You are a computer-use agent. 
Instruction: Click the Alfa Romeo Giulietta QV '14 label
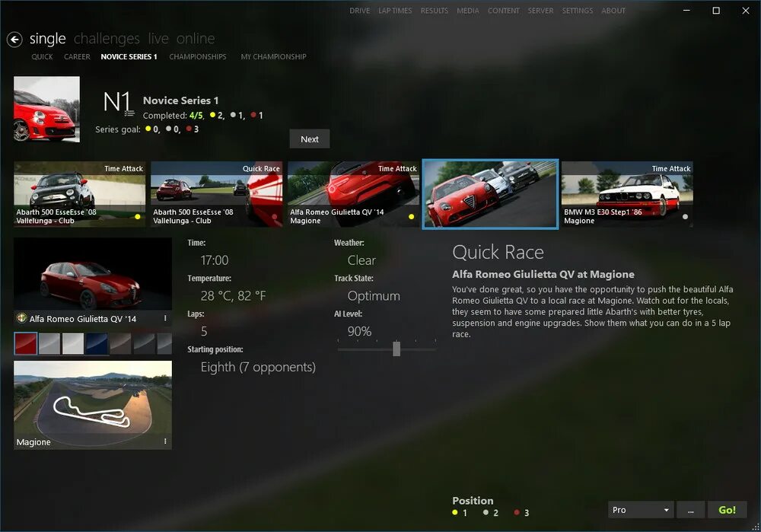pos(83,319)
